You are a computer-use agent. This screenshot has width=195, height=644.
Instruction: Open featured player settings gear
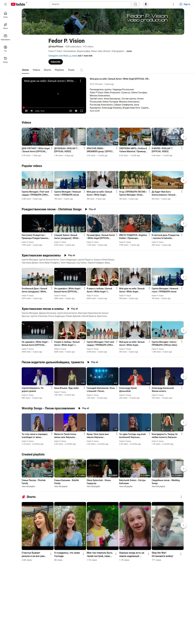(76, 111)
